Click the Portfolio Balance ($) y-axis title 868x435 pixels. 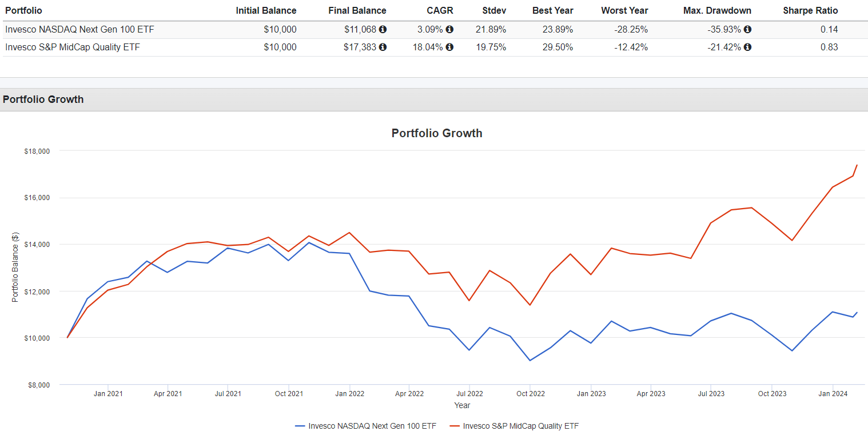tap(15, 268)
